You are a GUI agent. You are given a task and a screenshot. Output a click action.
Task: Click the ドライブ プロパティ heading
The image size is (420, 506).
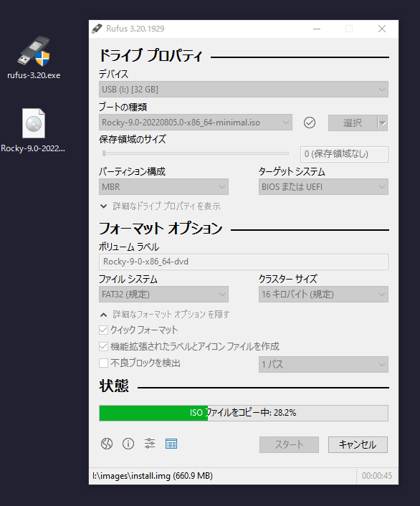[x=151, y=55]
